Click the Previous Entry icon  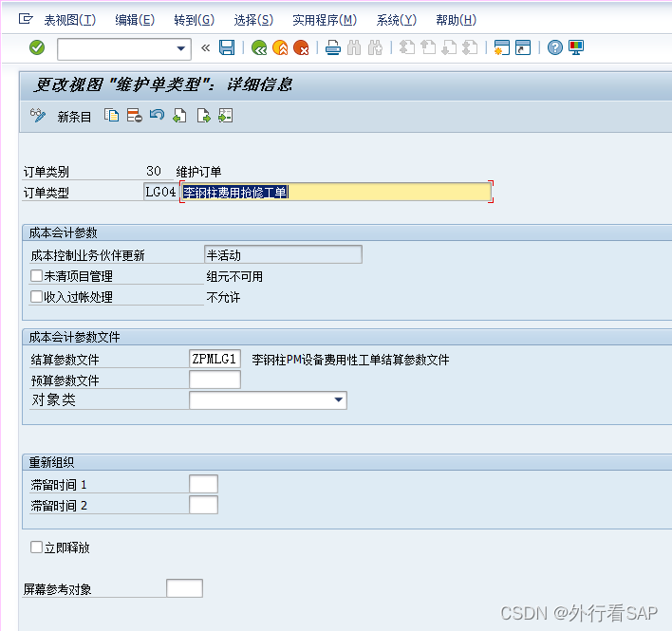(x=179, y=115)
